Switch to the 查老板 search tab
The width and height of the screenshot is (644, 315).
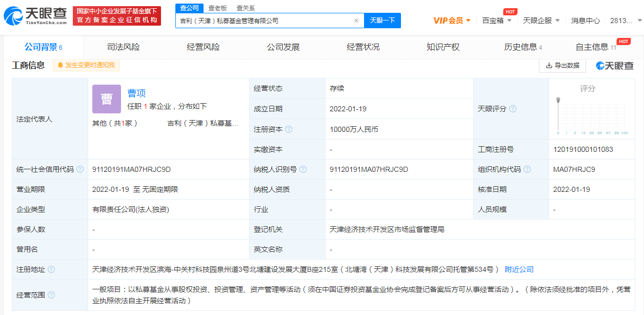click(217, 8)
